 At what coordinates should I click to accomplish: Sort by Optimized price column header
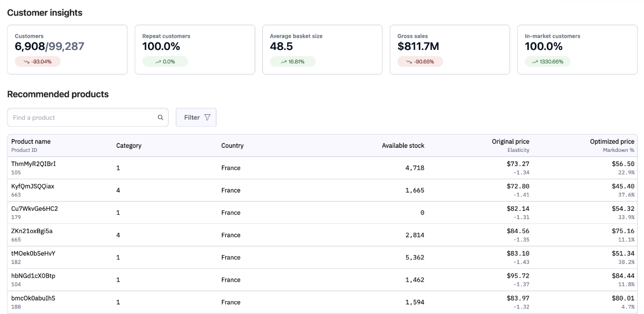pos(612,142)
